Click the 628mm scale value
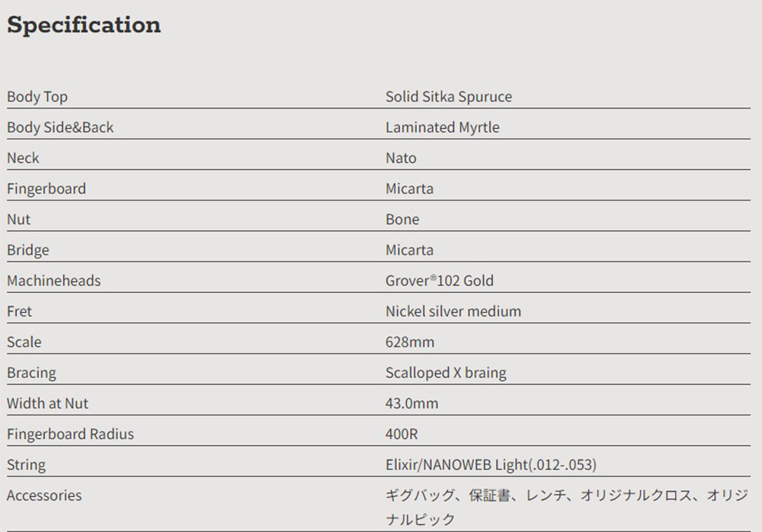762x532 pixels. click(x=410, y=342)
